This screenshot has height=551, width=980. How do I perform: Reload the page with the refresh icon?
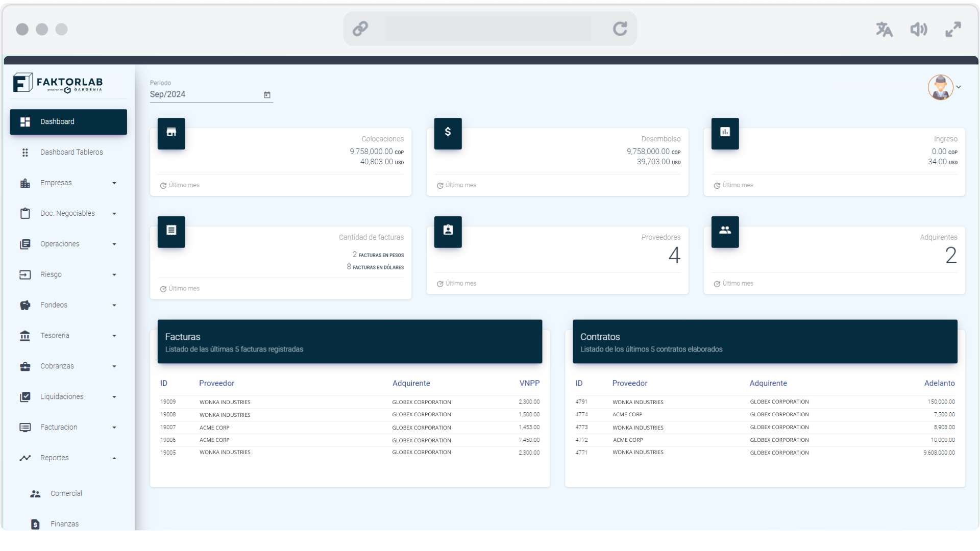(x=620, y=29)
